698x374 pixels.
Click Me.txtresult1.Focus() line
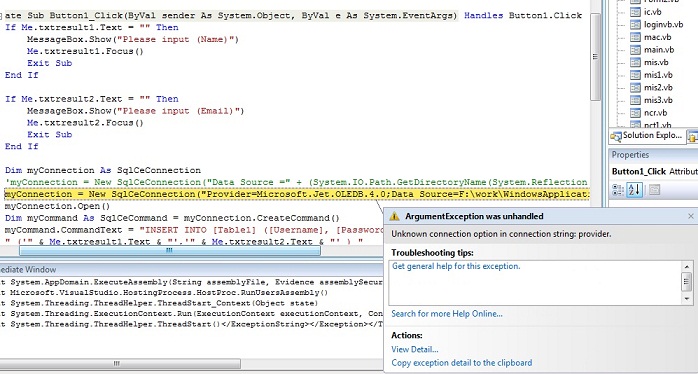point(85,51)
